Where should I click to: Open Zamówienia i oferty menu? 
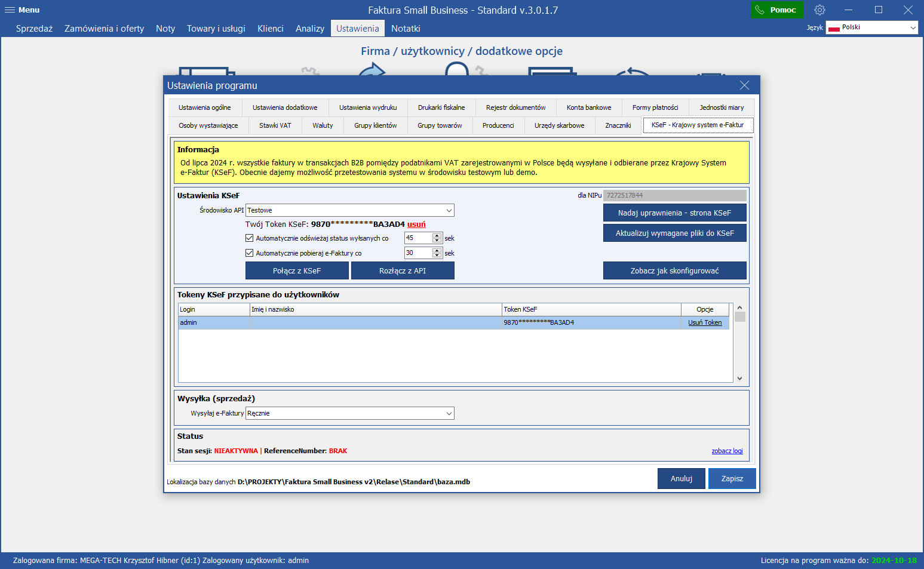(104, 29)
